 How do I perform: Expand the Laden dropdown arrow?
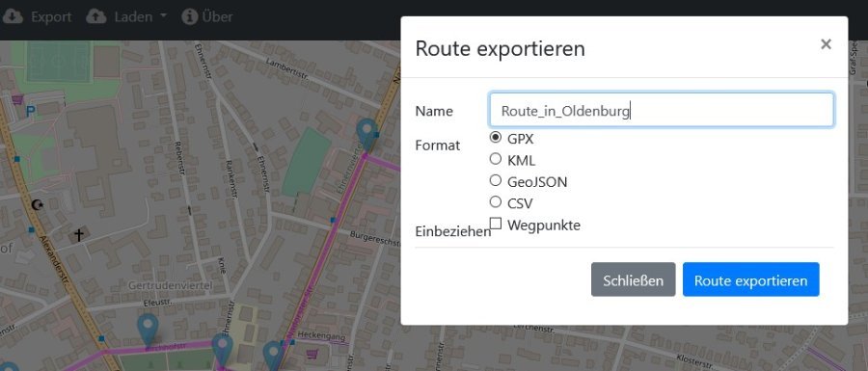click(163, 16)
